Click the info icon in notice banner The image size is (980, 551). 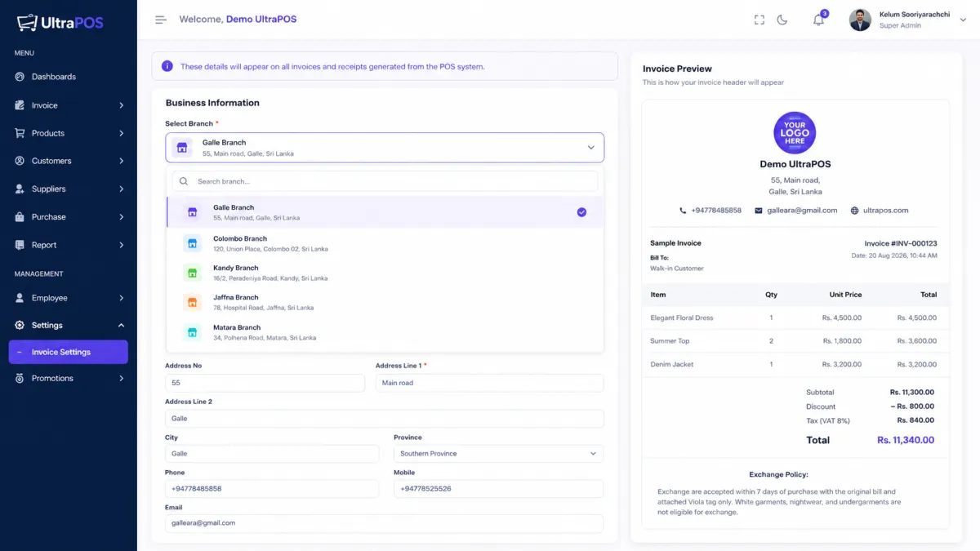pyautogui.click(x=167, y=66)
